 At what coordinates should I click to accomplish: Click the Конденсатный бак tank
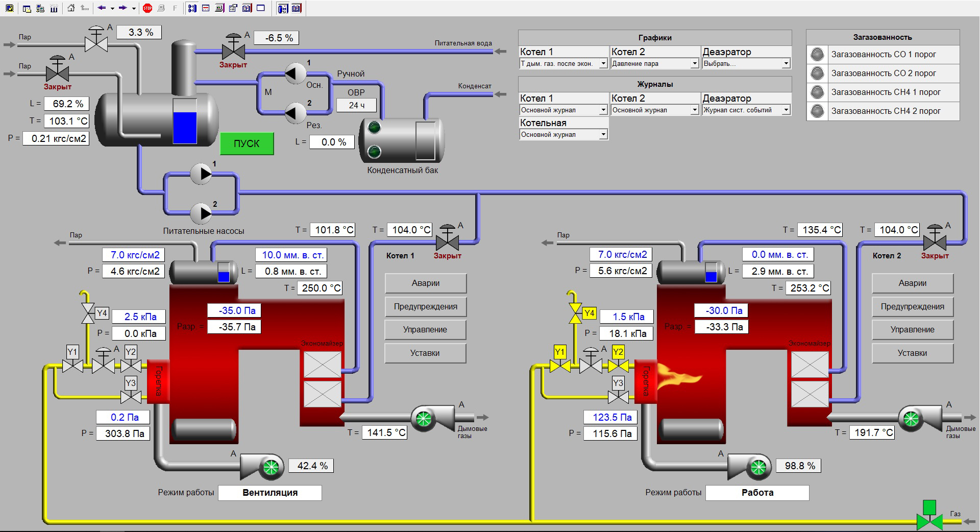[402, 140]
